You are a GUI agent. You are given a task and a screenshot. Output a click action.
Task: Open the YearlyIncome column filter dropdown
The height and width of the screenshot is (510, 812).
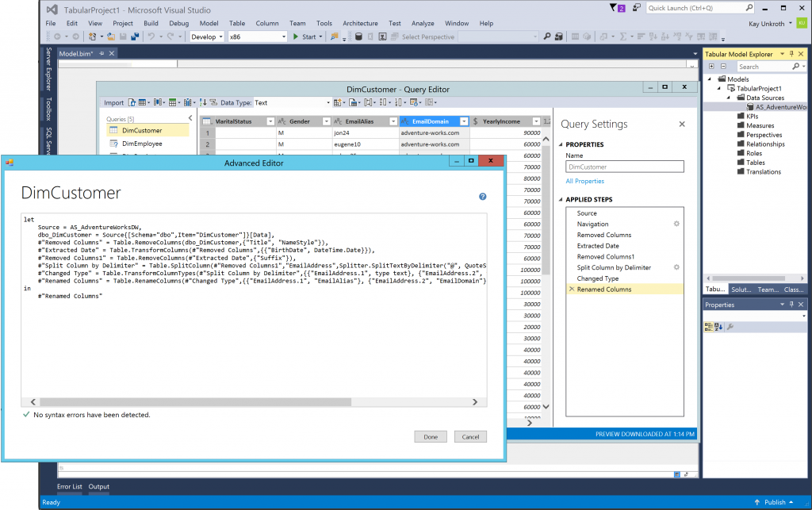536,121
